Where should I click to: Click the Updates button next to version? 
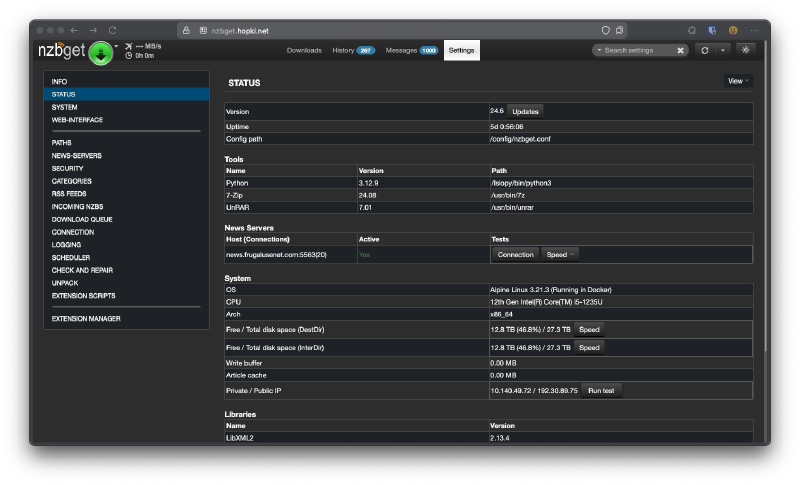click(525, 111)
